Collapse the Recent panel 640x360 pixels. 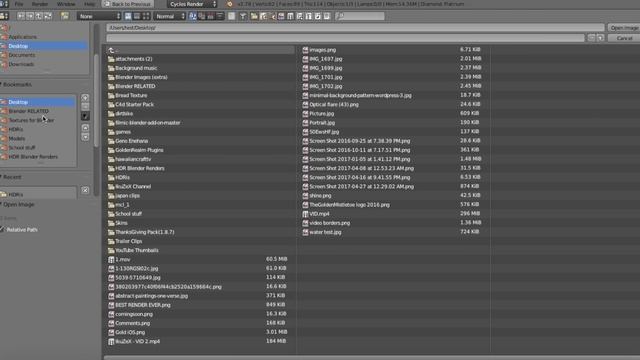pos(11,177)
